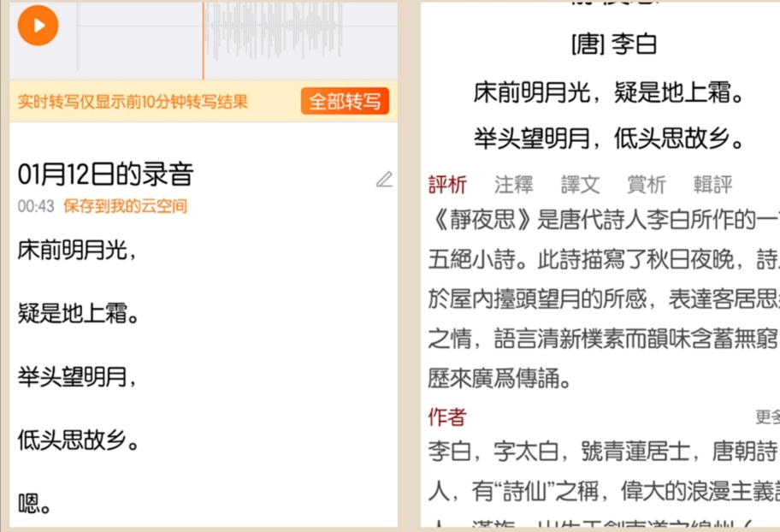Image resolution: width=780 pixels, height=532 pixels.
Task: Open author link [唐] 李白
Action: coord(614,44)
